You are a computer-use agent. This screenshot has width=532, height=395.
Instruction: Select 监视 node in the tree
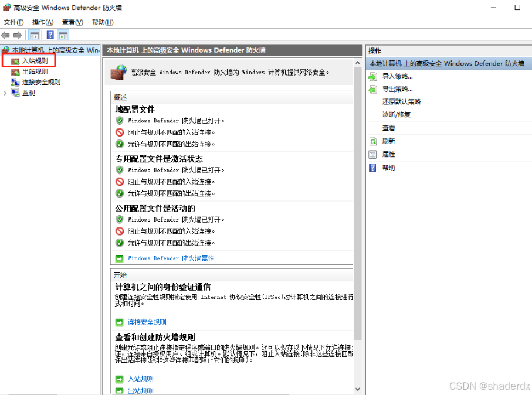coord(29,93)
